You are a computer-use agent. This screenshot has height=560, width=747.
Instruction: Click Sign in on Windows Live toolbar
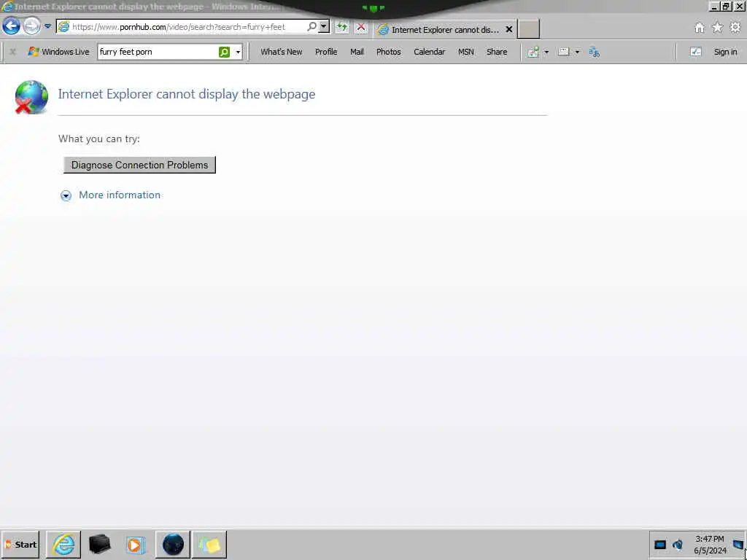tap(725, 52)
